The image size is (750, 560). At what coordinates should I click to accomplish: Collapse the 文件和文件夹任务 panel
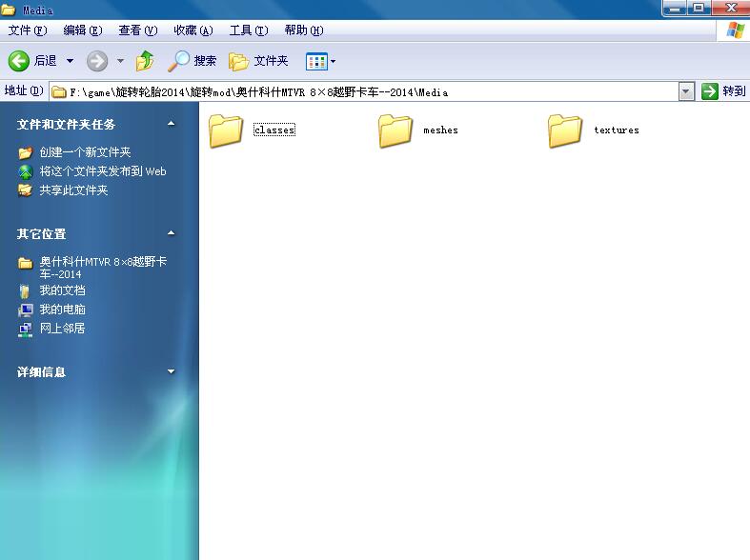pyautogui.click(x=171, y=124)
